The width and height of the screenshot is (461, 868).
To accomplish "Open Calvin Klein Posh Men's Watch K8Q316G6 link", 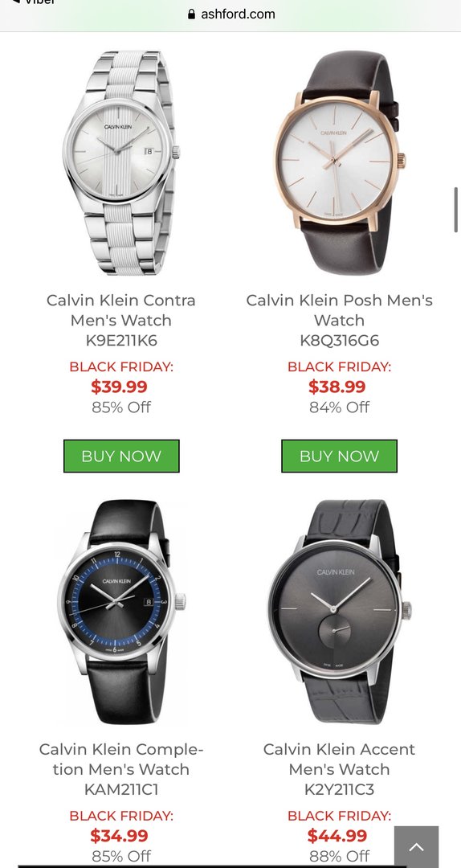I will pos(339,321).
